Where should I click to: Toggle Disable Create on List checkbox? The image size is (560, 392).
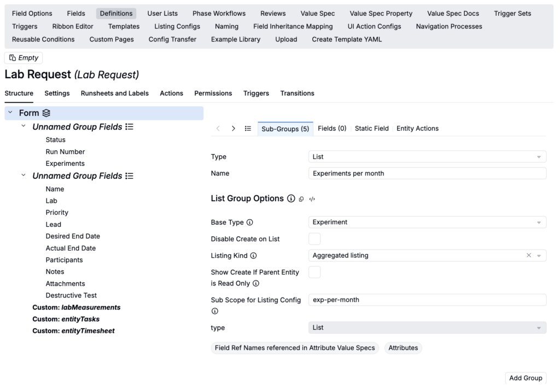click(x=314, y=239)
